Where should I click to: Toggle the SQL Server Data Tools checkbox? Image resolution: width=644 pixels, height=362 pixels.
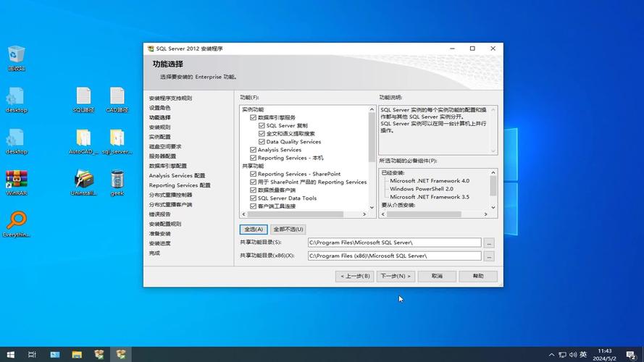point(253,198)
